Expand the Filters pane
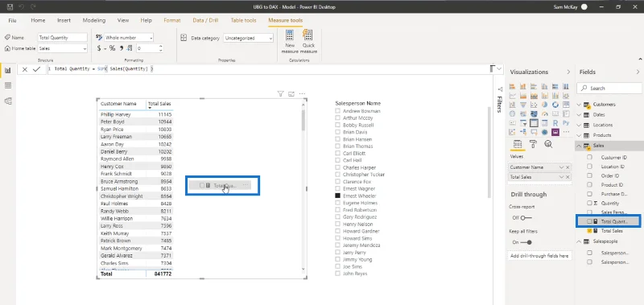644x305 pixels. 499,89
